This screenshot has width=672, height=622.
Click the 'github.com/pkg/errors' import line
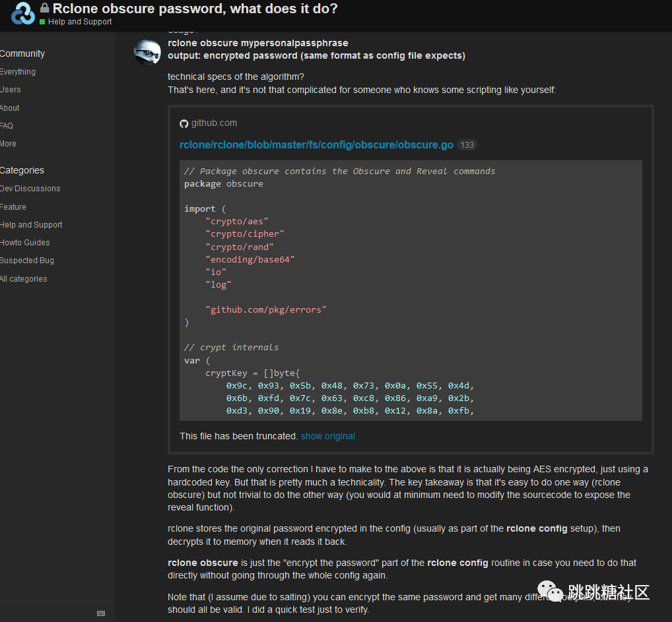[266, 310]
